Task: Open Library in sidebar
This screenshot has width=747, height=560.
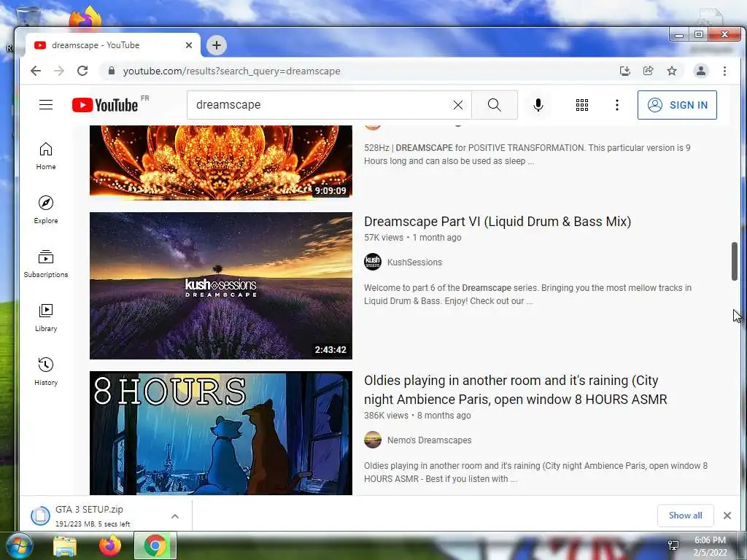Action: (x=46, y=318)
